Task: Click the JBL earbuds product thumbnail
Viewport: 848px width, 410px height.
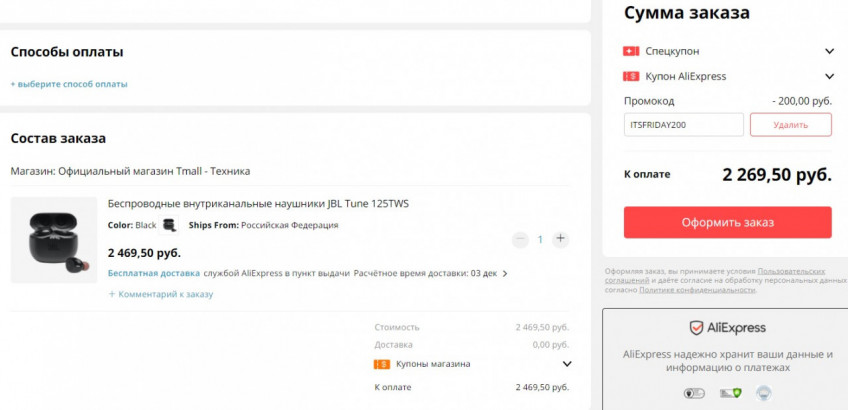Action: [54, 240]
